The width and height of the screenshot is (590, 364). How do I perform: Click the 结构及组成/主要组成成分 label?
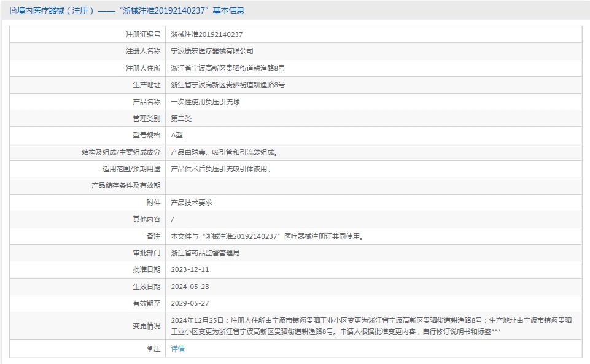click(121, 152)
